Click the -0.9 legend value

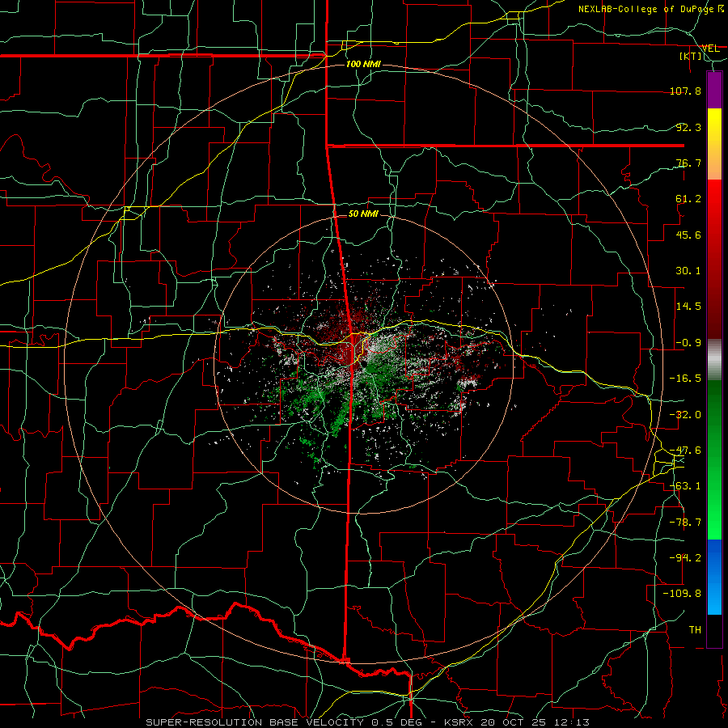click(x=688, y=343)
